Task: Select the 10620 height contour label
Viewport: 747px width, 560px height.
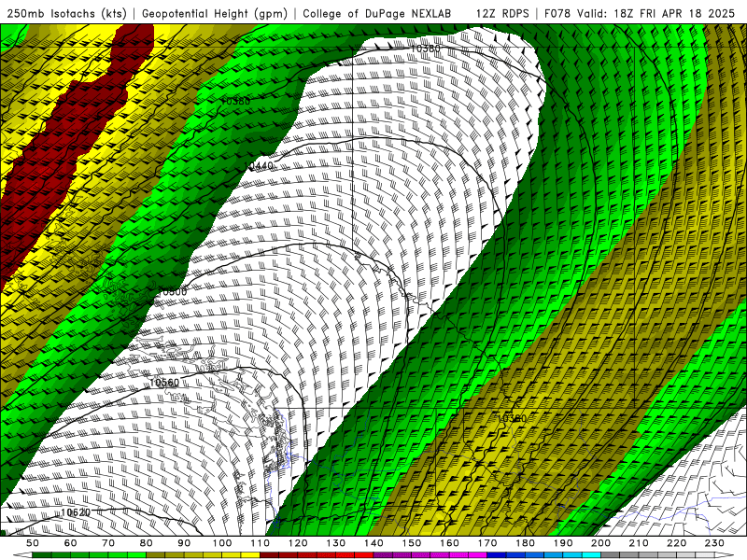Action: pyautogui.click(x=76, y=512)
